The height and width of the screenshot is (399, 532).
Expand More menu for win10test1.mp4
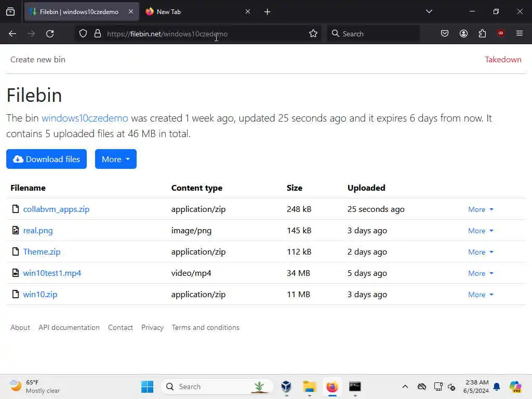(481, 273)
